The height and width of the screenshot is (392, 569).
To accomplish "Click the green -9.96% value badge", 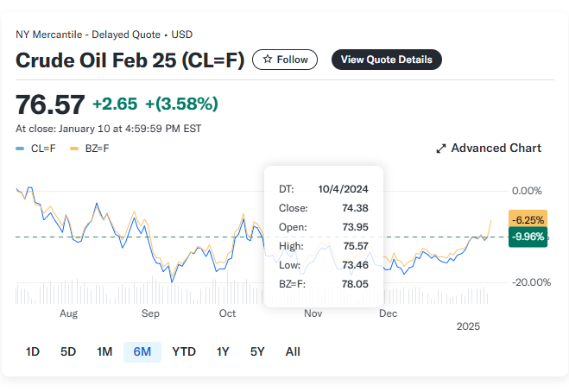I will pyautogui.click(x=528, y=237).
